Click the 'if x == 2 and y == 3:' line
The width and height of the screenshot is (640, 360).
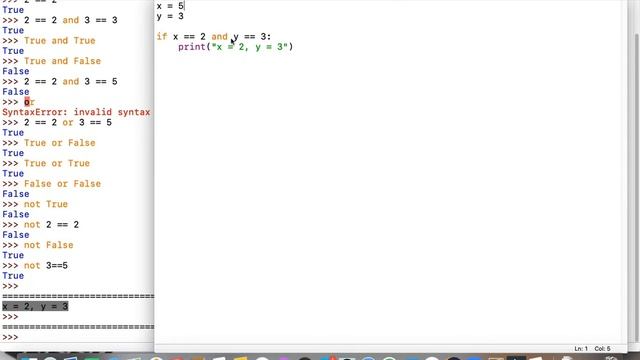point(213,37)
